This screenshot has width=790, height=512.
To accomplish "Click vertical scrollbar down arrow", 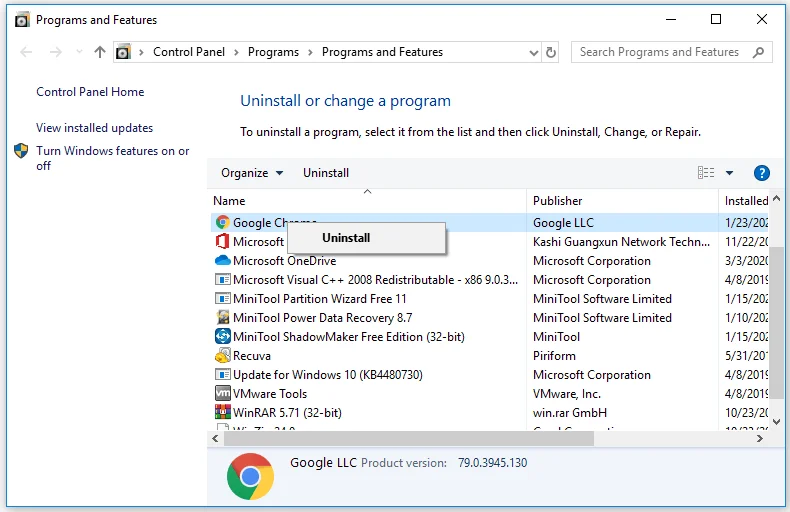I will (x=776, y=422).
